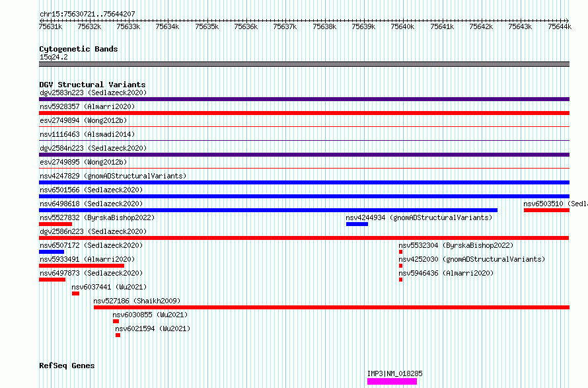The image size is (588, 388).
Task: Click the small red nsv5532304 marker
Action: pos(400,252)
